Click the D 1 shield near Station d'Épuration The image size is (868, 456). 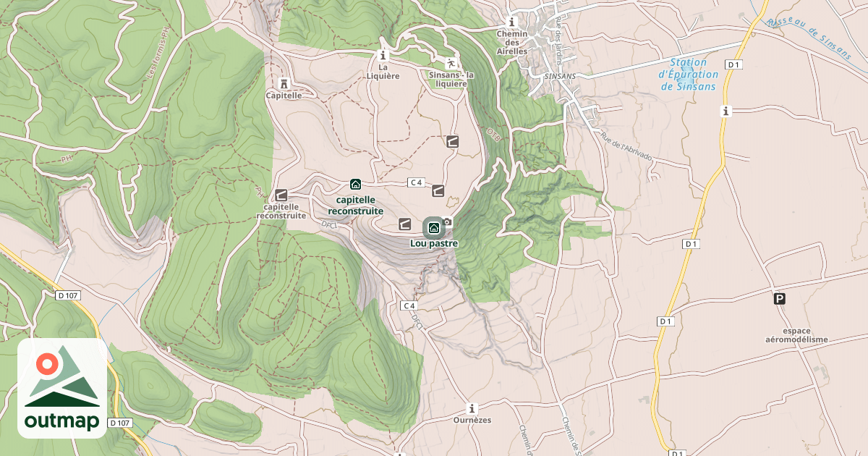pos(734,65)
